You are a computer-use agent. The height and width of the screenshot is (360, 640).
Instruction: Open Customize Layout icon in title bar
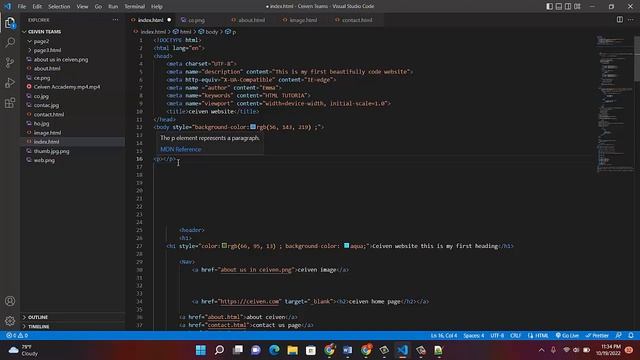pyautogui.click(x=577, y=6)
